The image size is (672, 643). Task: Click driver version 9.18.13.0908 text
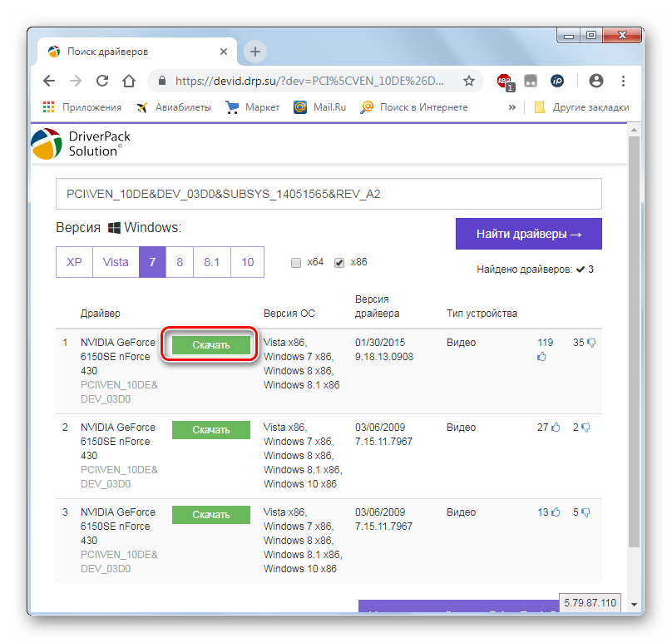(384, 357)
